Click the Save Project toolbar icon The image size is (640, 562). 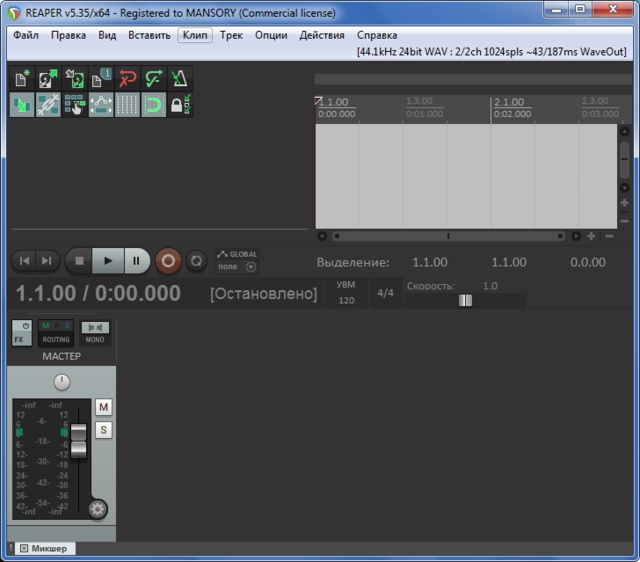(x=74, y=79)
